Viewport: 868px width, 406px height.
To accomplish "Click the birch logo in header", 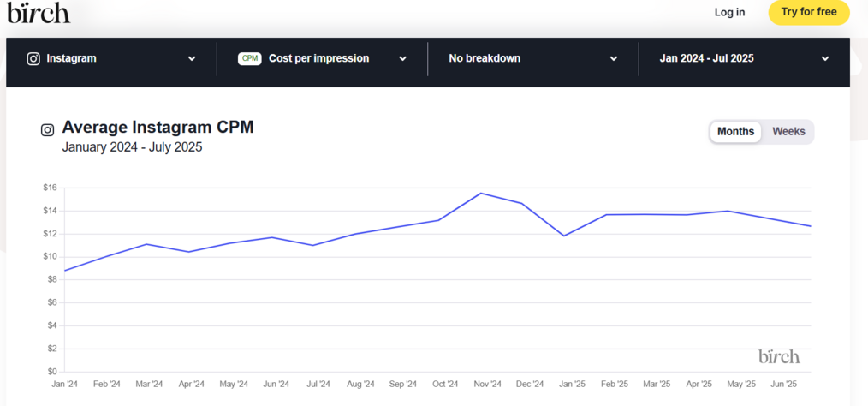I will tap(39, 12).
